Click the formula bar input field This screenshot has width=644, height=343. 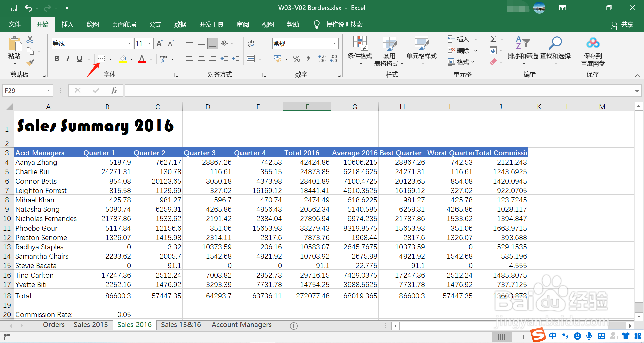[x=379, y=91]
